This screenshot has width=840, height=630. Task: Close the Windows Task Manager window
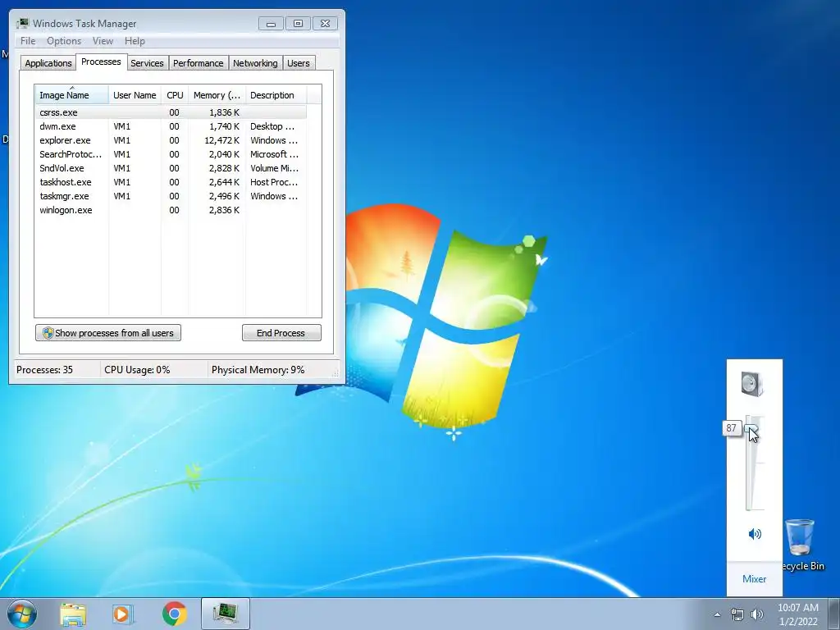click(x=325, y=24)
